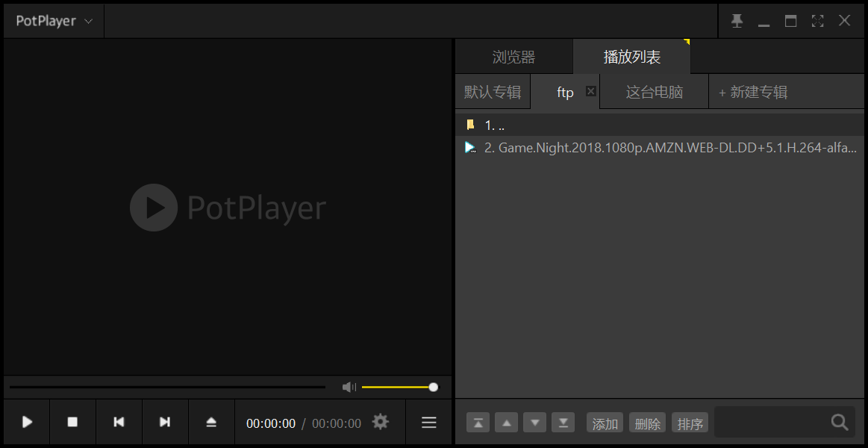868x448 pixels.
Task: Move selected item to top of playlist
Action: 478,423
